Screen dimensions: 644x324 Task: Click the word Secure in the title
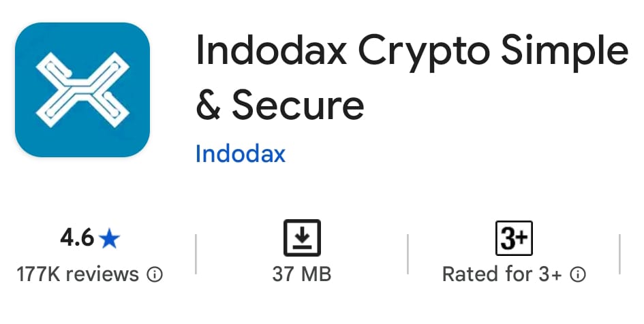(298, 106)
